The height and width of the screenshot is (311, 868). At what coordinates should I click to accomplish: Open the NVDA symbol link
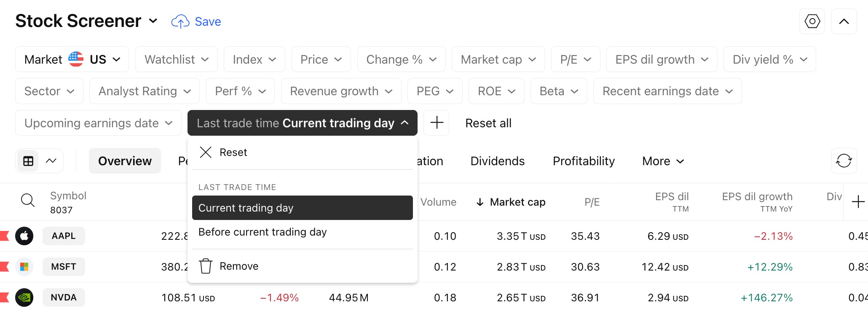pyautogui.click(x=64, y=298)
